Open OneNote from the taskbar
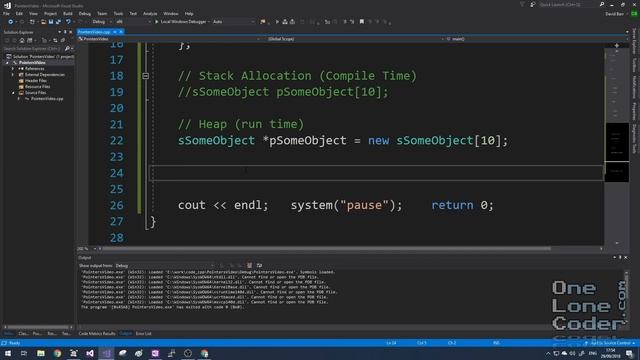Viewport: 640px width, 360px height. (155, 353)
